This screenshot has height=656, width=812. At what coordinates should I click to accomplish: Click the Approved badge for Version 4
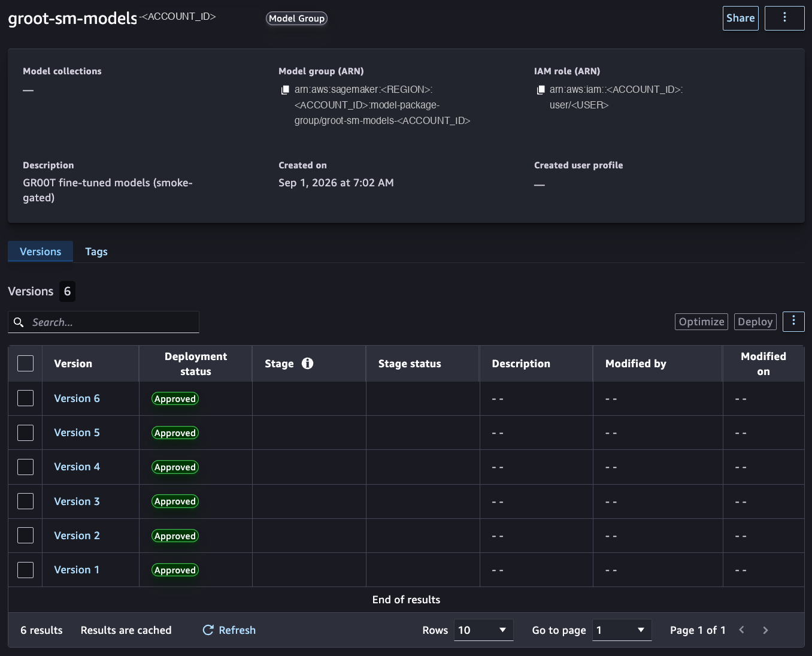click(175, 467)
